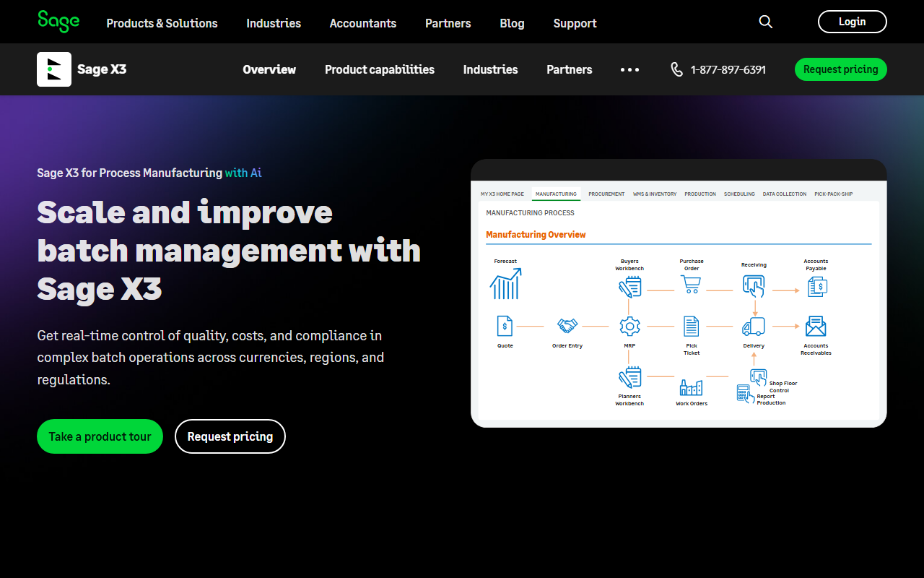This screenshot has height=578, width=924.
Task: Click the 'with Ai' text
Action: (x=243, y=173)
